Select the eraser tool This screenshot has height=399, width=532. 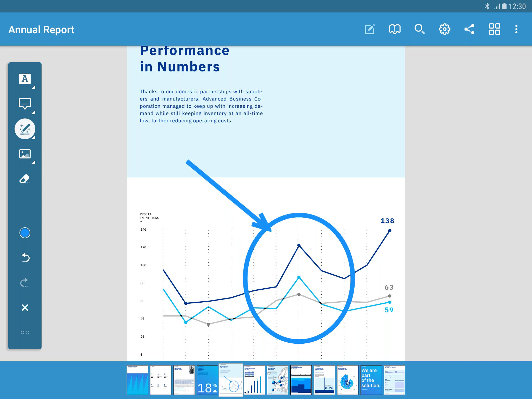[25, 179]
